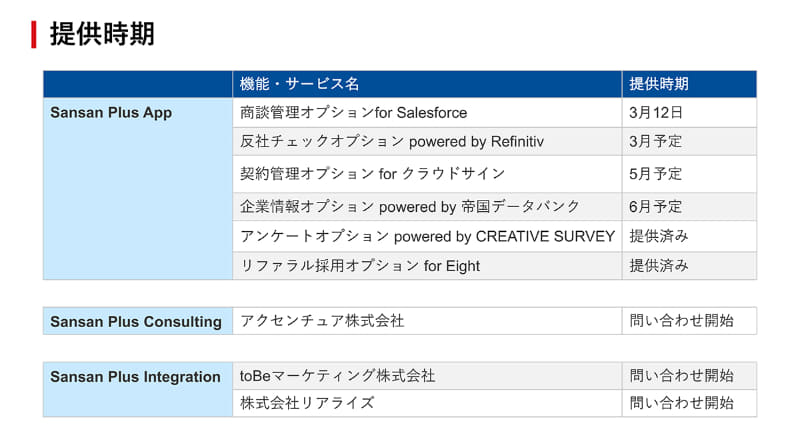
Task: Click the Sansan Plus App category cell
Action: (x=111, y=113)
